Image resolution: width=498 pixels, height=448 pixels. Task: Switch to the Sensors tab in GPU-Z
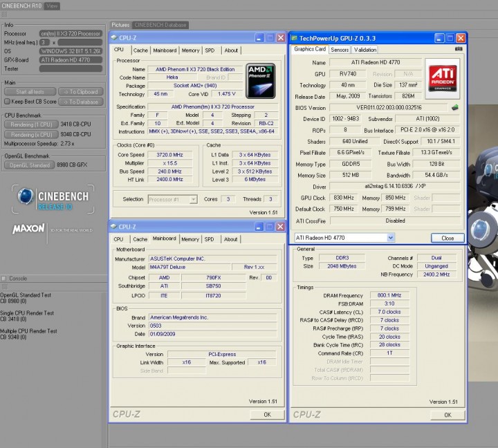point(340,50)
